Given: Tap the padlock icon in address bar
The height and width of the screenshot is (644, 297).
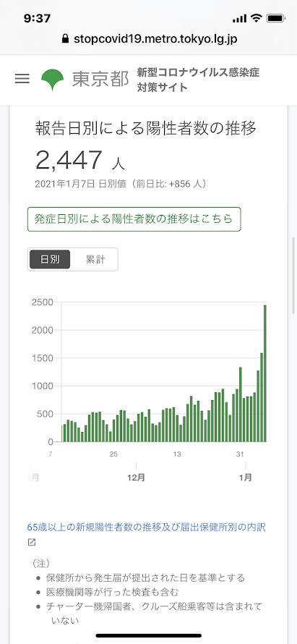Looking at the screenshot, I should coord(65,39).
